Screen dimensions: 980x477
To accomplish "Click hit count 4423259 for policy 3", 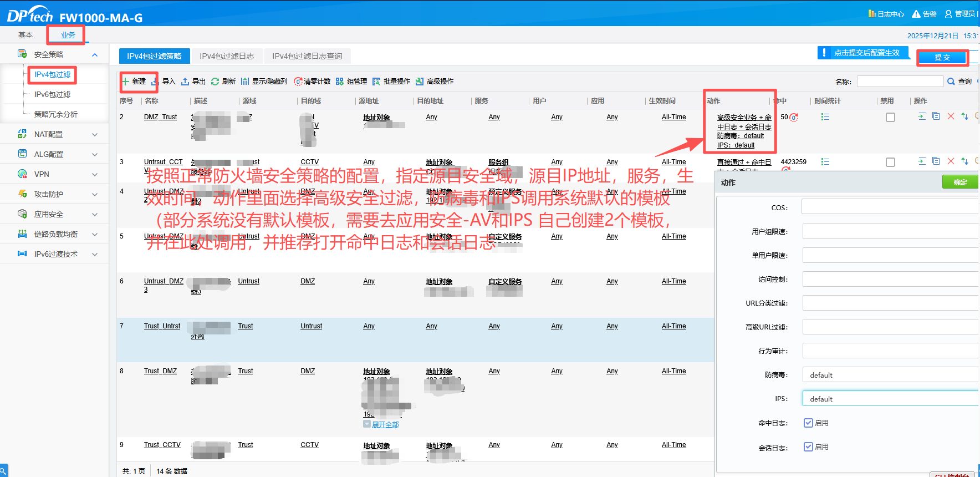I will coord(793,162).
